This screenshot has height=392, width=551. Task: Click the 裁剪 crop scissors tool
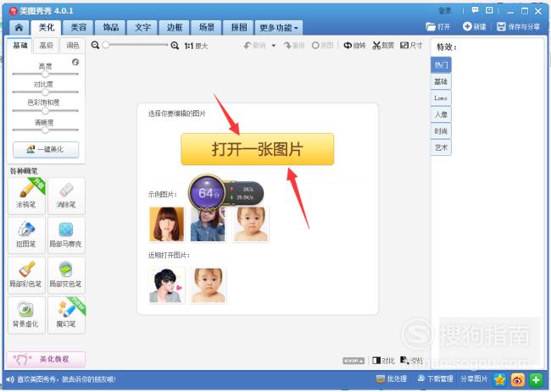click(383, 45)
